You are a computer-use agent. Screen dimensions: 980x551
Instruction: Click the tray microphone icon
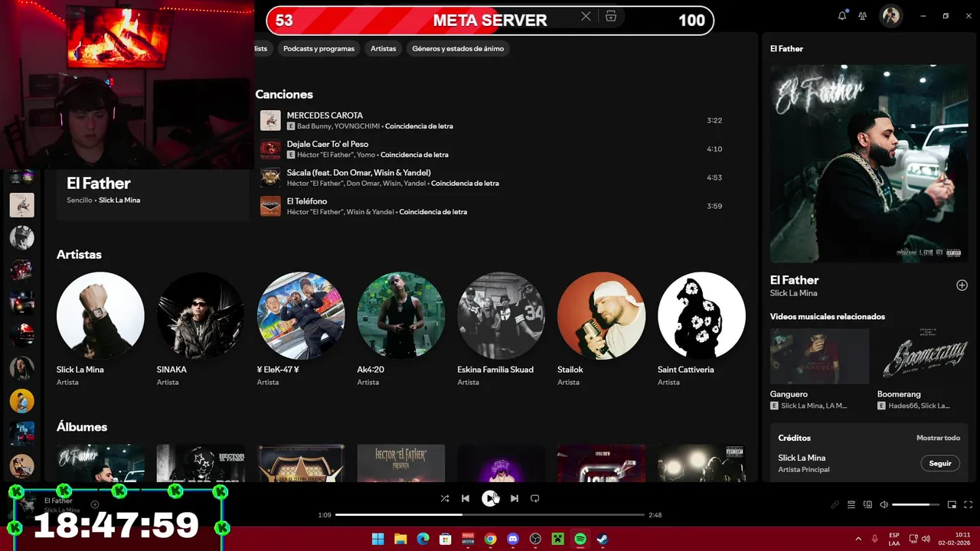pos(874,539)
